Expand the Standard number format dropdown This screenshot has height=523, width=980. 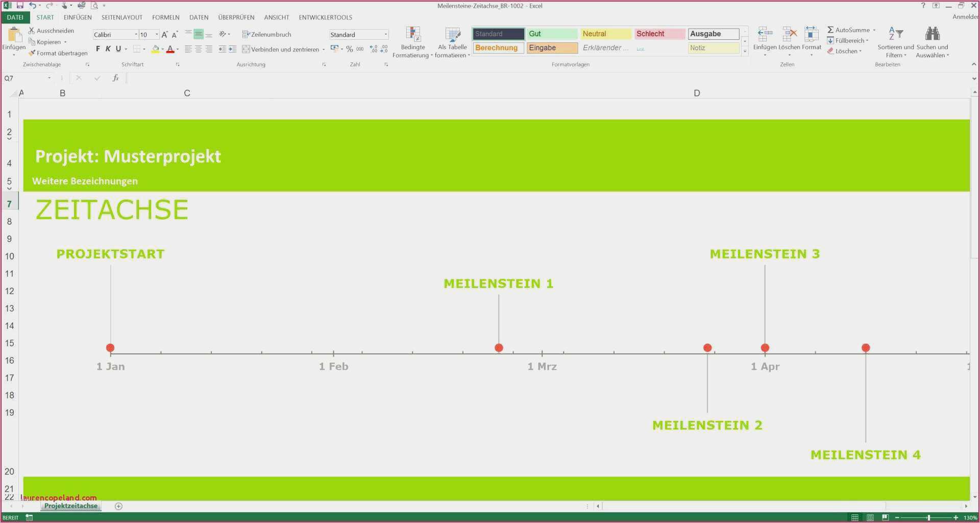point(385,35)
